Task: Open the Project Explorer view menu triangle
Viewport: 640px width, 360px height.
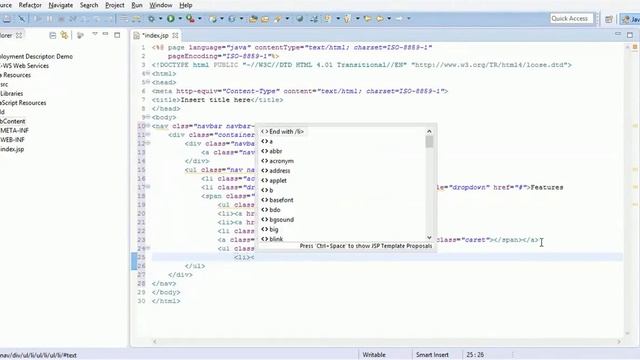Action: click(x=95, y=34)
